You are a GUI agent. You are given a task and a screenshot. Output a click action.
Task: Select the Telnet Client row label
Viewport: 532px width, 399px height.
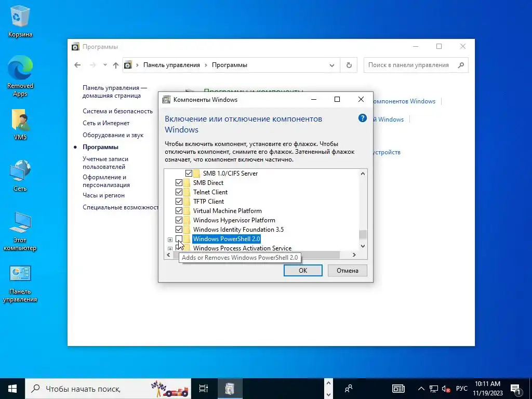210,192
